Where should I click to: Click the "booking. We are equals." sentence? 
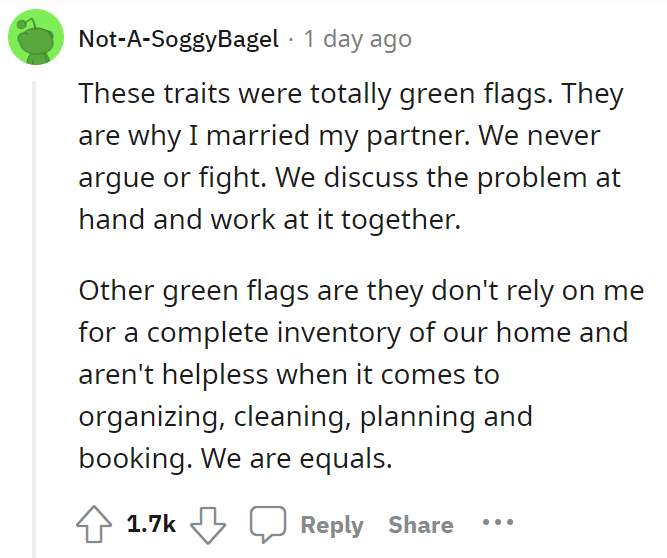[x=235, y=459]
